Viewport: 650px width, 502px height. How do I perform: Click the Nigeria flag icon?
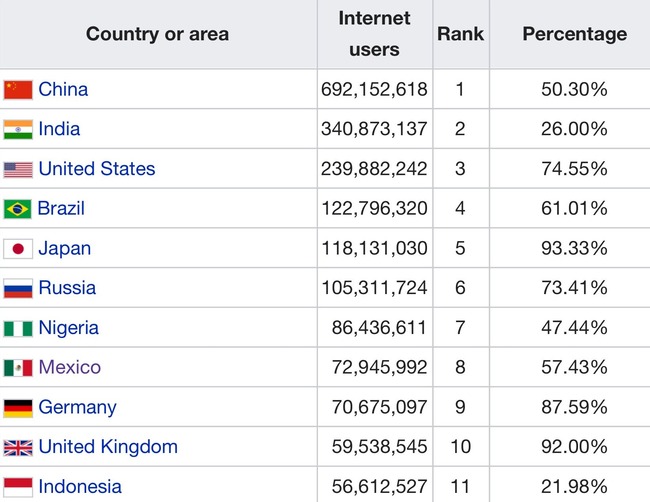pyautogui.click(x=18, y=329)
